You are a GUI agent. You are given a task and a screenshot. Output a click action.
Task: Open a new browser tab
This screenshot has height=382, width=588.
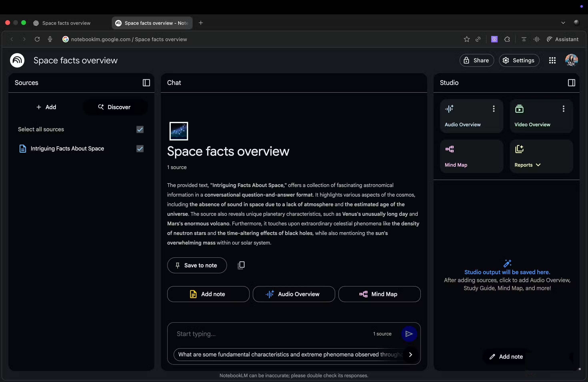pos(201,23)
